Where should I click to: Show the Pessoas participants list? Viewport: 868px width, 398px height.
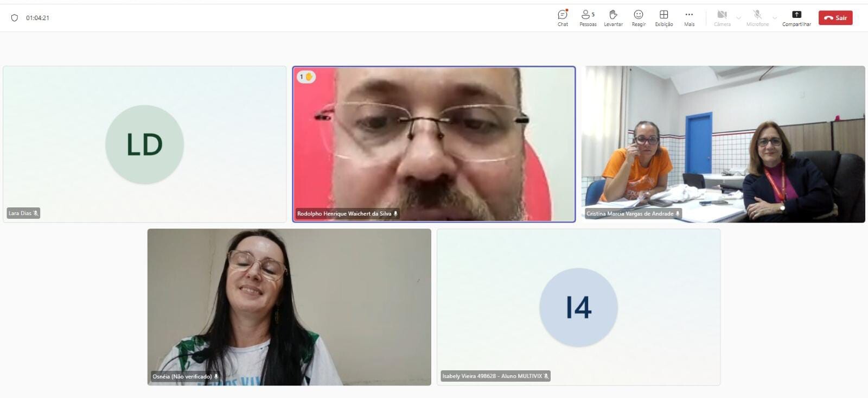click(588, 18)
